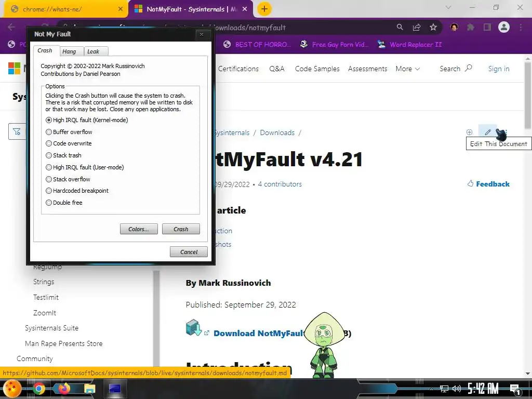Viewport: 532px width, 399px height.
Task: Click the filter icon in sidebar
Action: tap(17, 131)
